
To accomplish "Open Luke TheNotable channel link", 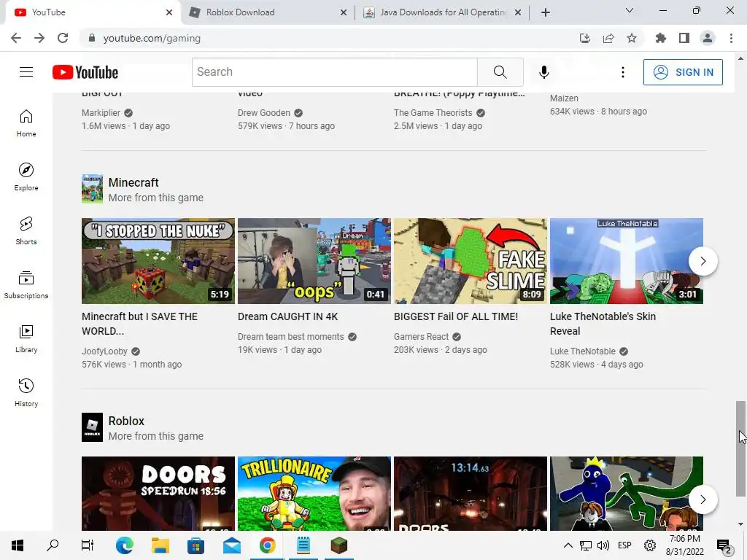I will coord(583,351).
